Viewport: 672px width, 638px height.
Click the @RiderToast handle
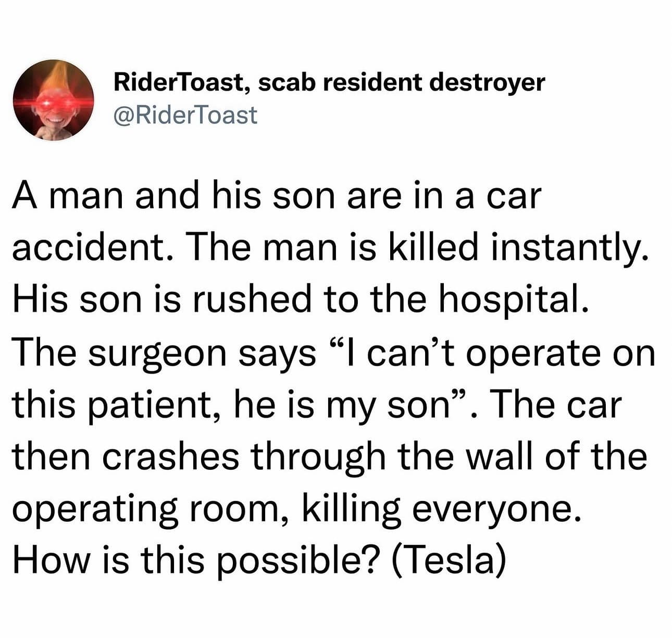[x=185, y=115]
